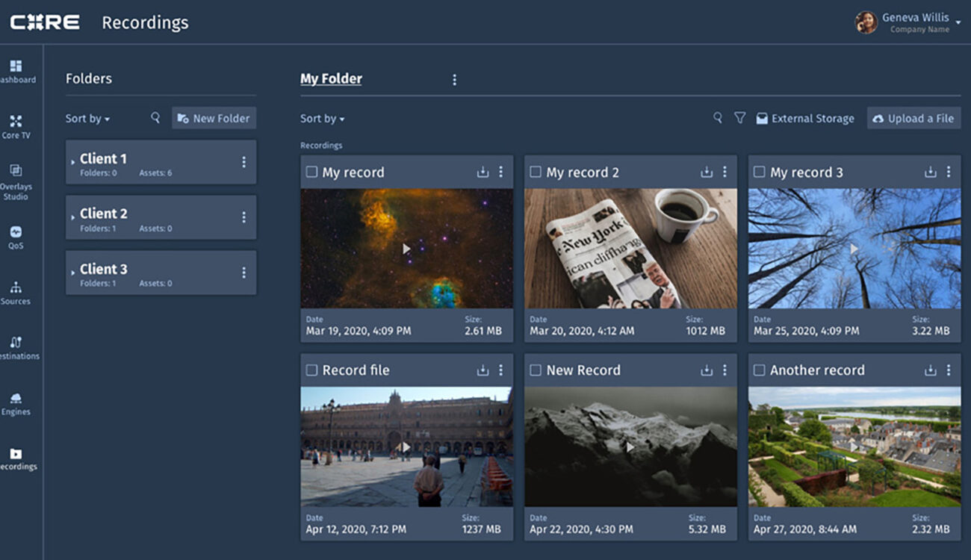Open the Geneva Willis account dropdown arrow
This screenshot has height=560, width=971.
click(958, 23)
